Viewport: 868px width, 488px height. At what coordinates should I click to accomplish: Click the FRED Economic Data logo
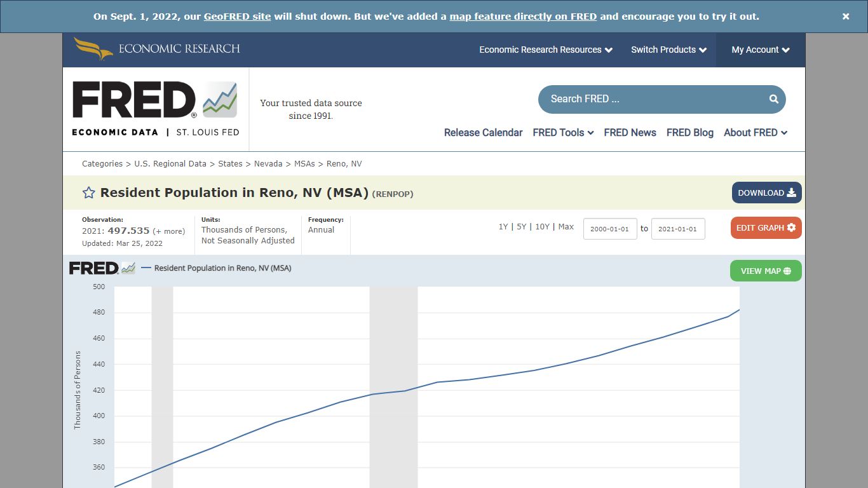(156, 108)
